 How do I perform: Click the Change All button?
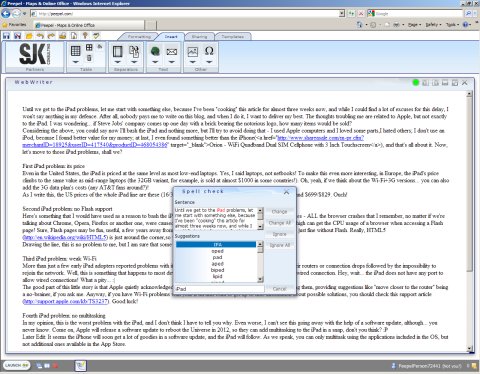click(x=280, y=223)
